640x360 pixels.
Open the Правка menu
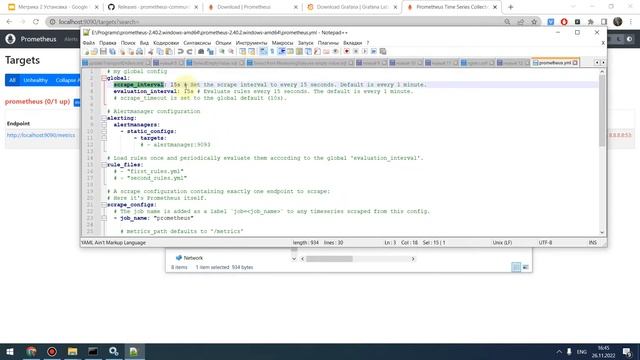108,43
